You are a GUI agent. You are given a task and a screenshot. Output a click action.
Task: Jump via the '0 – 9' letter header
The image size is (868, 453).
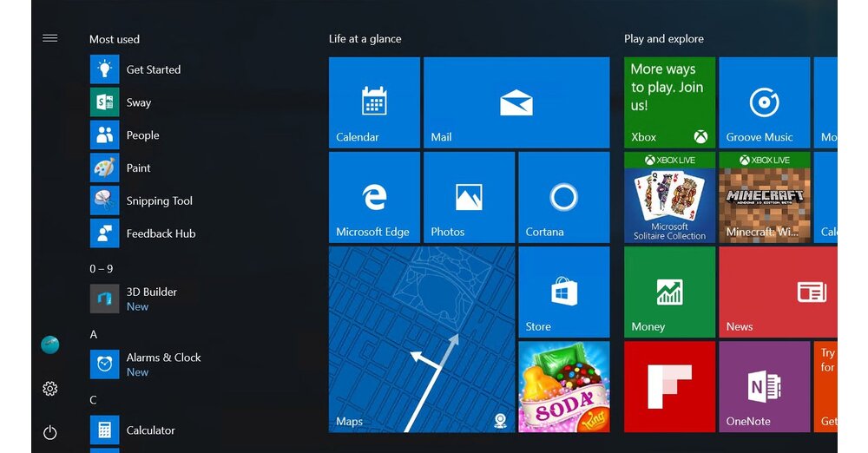102,268
